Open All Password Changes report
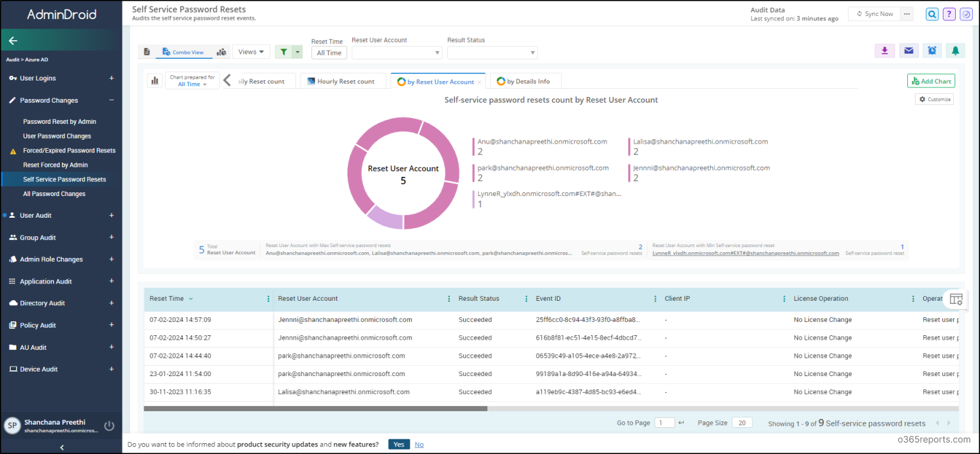Image resolution: width=980 pixels, height=454 pixels. tap(54, 194)
